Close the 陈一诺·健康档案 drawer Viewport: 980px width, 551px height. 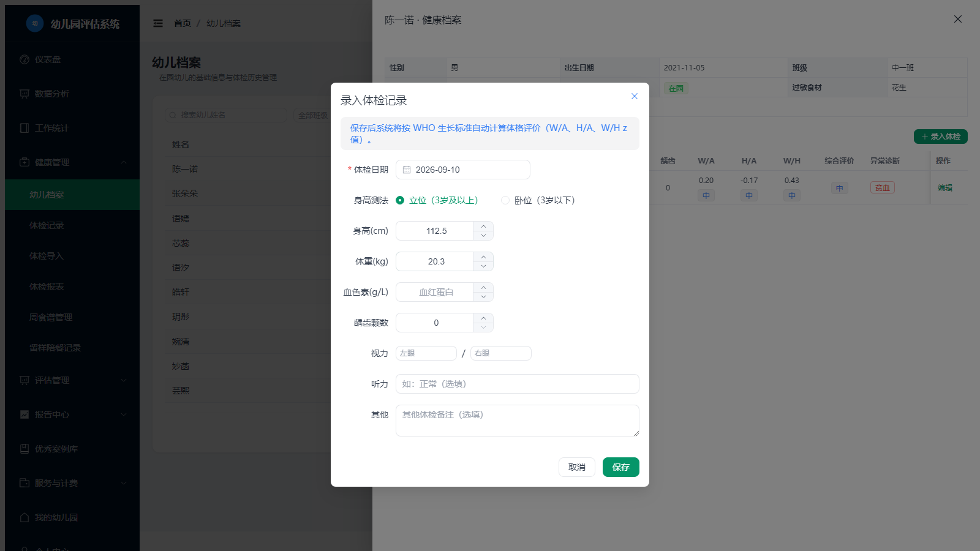click(958, 20)
